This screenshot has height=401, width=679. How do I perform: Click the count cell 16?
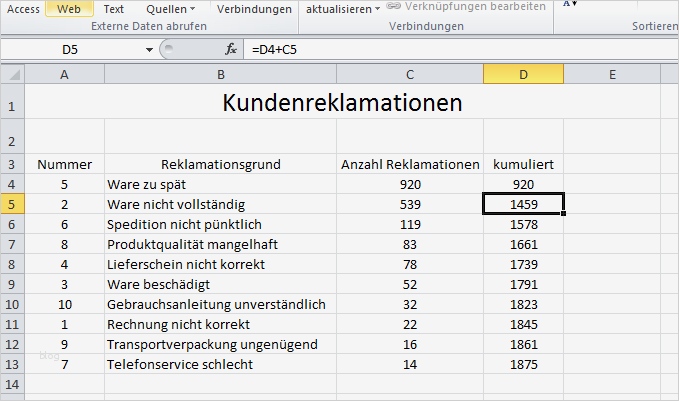[410, 344]
